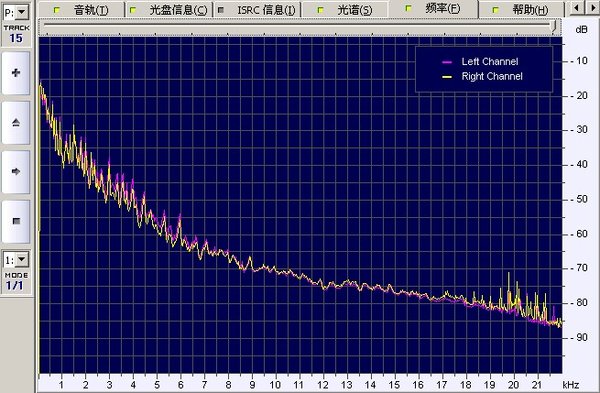Click the purple Left Channel legend swatch
Viewport: 600px width, 393px height.
tap(447, 62)
